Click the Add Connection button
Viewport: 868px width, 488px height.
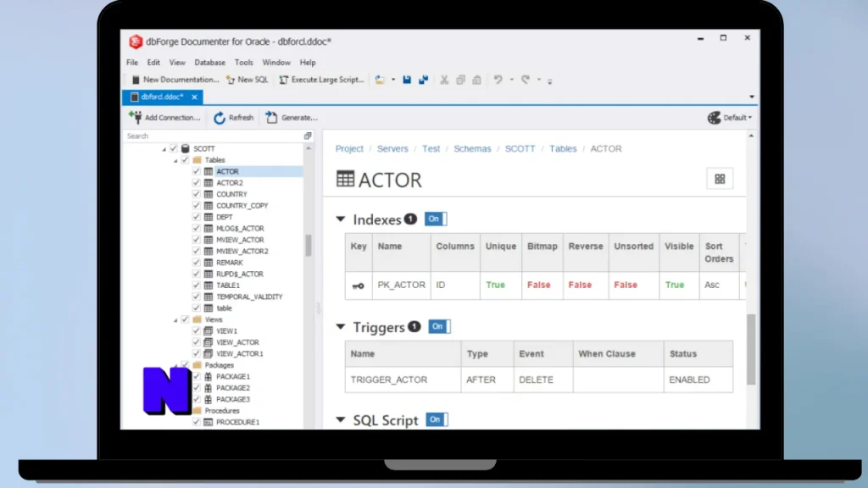click(x=164, y=117)
